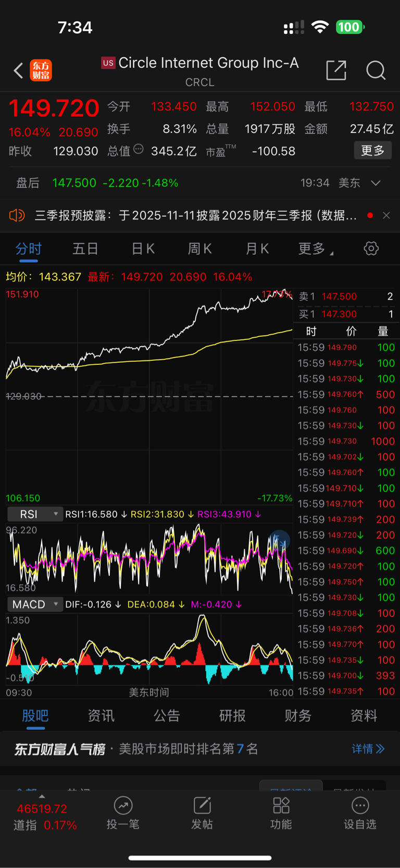Switch to the 周K chart tab
Image resolution: width=400 pixels, height=868 pixels.
[199, 249]
